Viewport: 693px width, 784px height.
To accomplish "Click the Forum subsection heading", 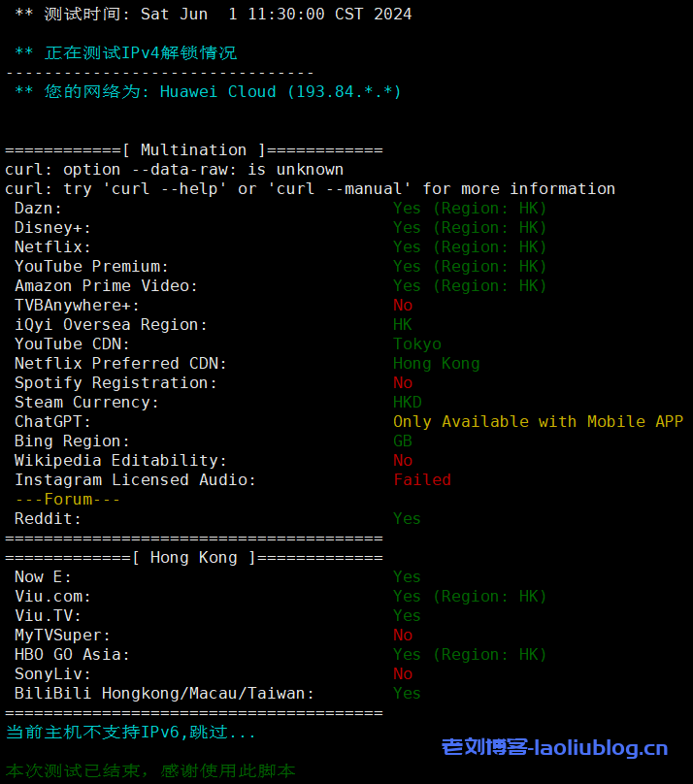I will click(67, 499).
